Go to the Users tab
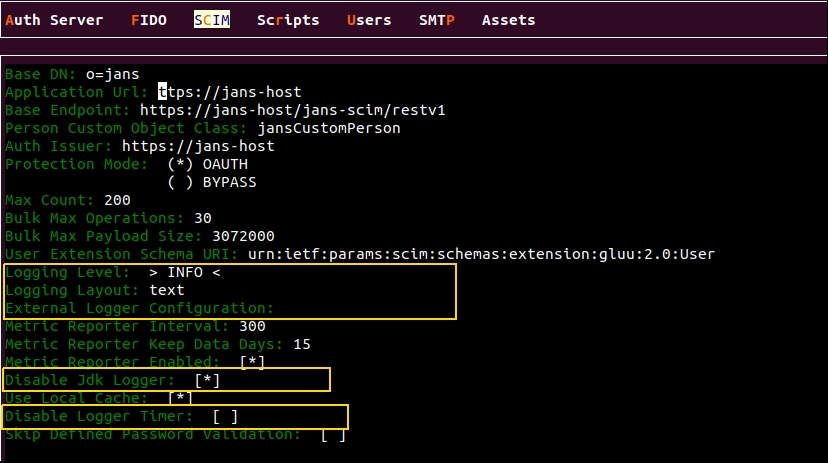828x463 pixels. (369, 20)
